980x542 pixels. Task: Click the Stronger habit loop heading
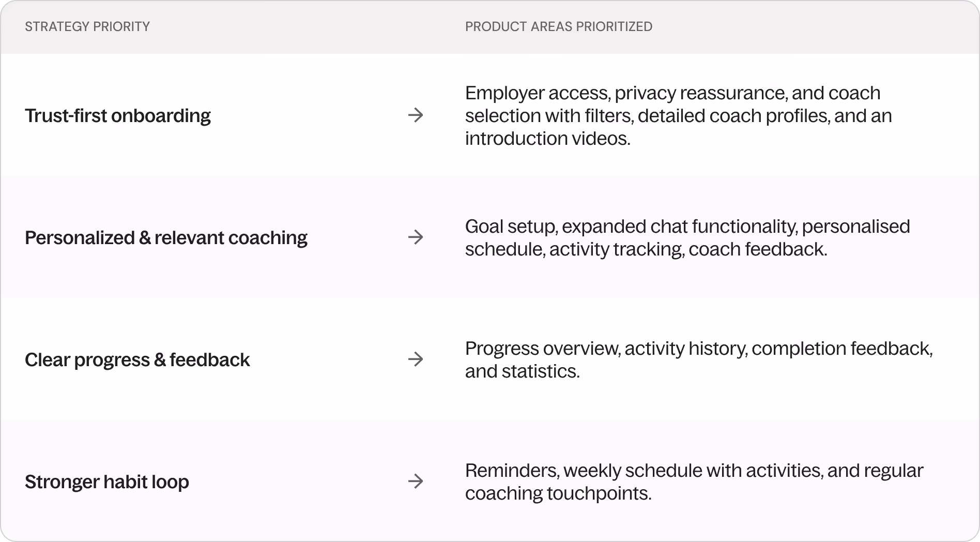tap(107, 482)
